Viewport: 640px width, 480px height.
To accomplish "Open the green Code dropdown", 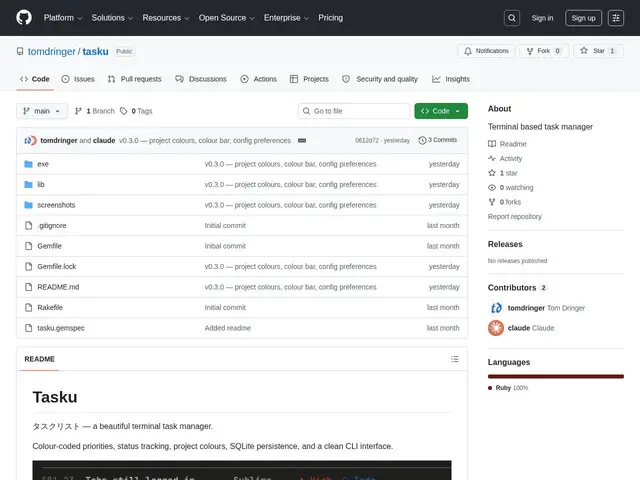I will (x=441, y=111).
